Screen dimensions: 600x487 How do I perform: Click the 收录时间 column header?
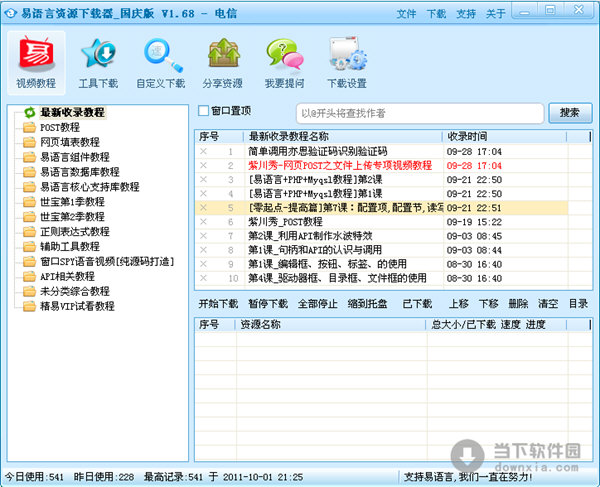pos(504,137)
